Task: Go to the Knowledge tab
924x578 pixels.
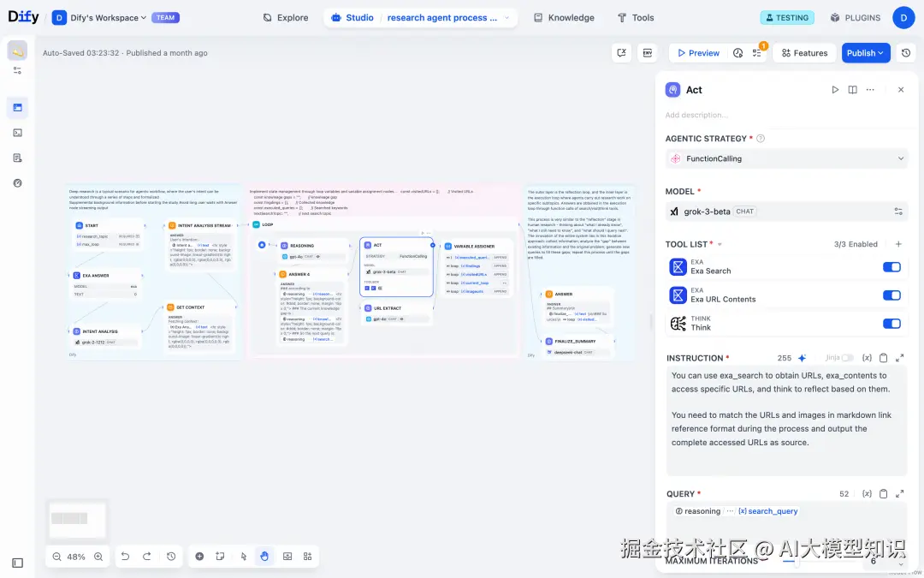Action: click(x=564, y=18)
